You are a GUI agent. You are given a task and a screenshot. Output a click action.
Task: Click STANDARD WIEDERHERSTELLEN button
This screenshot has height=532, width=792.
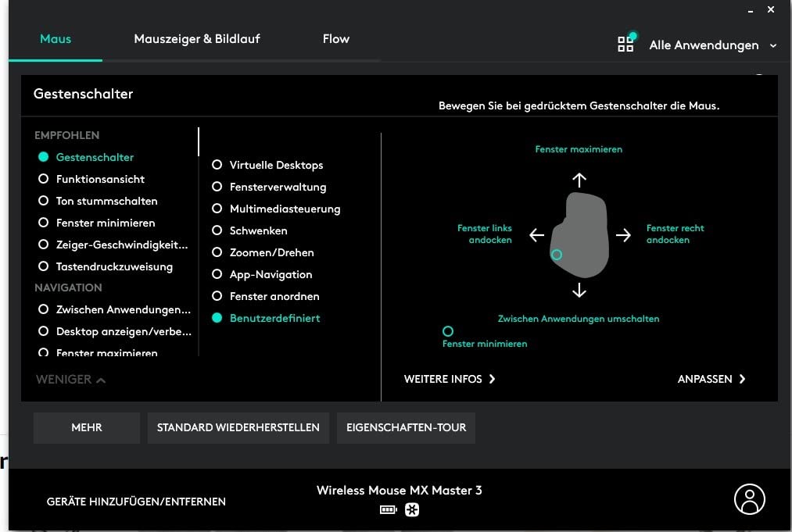pyautogui.click(x=238, y=427)
